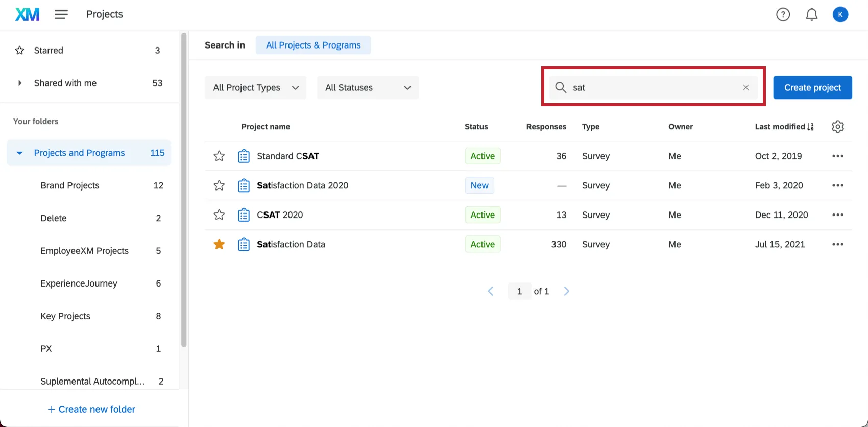Click the search projects input field
This screenshot has height=427, width=868.
[x=654, y=87]
